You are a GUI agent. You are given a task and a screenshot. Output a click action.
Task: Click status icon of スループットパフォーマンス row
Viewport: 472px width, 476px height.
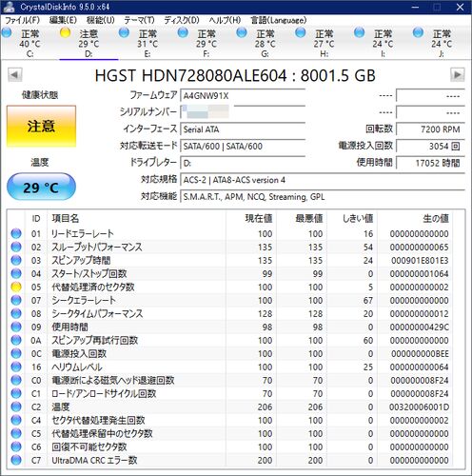(x=16, y=247)
